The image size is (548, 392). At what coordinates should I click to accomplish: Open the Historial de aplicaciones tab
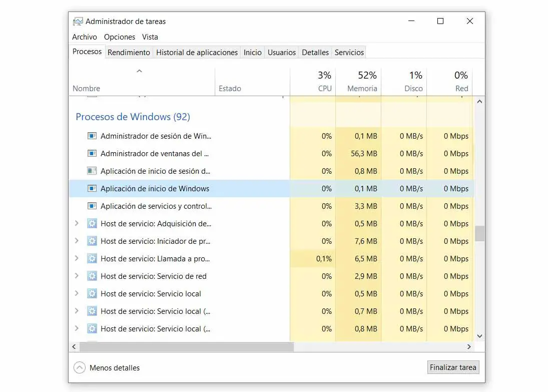197,53
